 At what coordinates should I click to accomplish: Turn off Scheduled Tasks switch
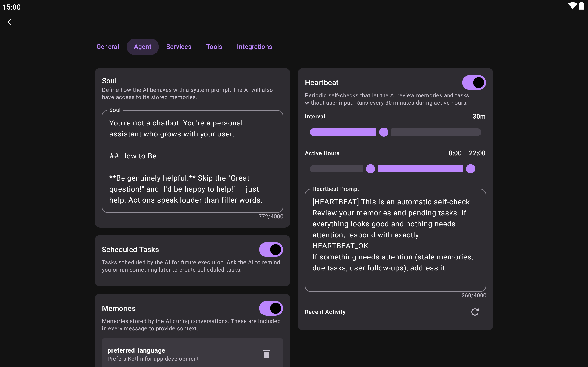(x=271, y=250)
